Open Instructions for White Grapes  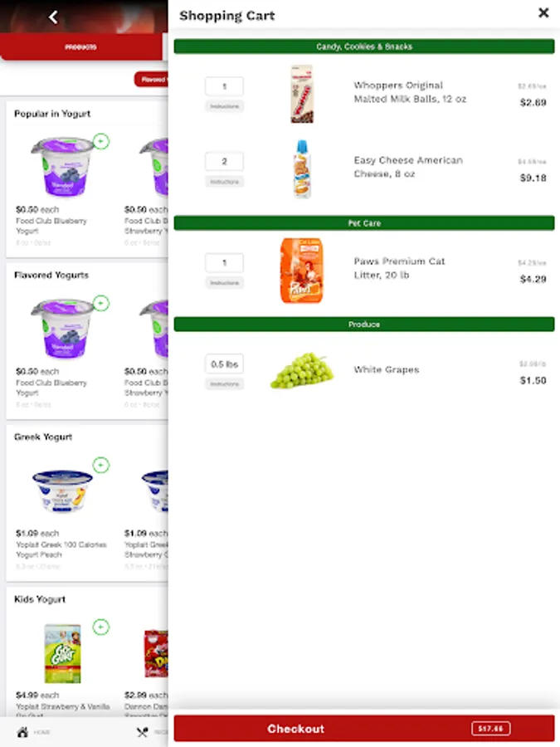tap(224, 384)
